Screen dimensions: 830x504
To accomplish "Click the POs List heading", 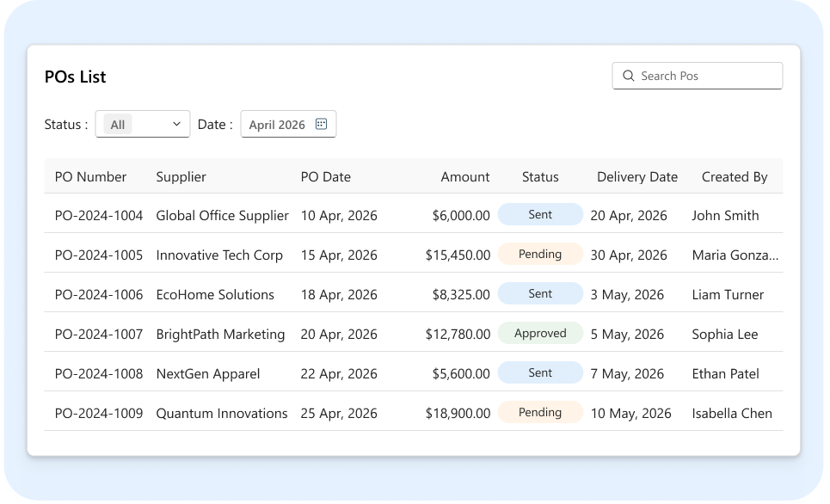I will pyautogui.click(x=75, y=77).
